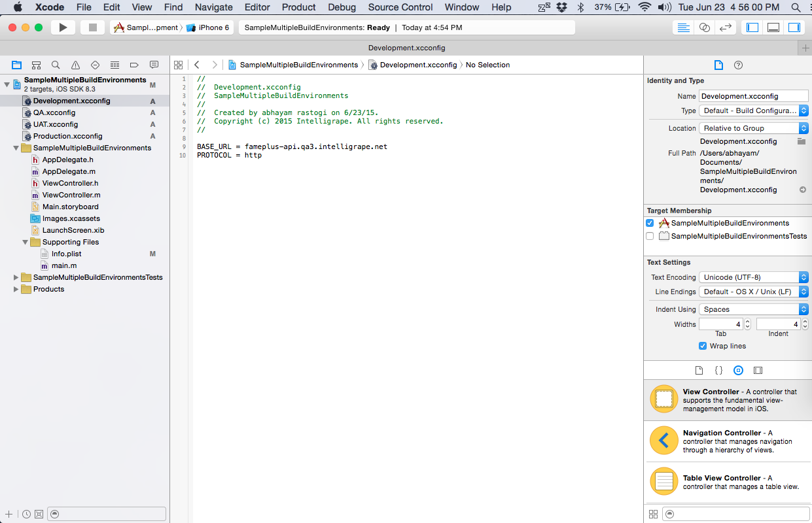Show the Test navigator

coord(95,65)
